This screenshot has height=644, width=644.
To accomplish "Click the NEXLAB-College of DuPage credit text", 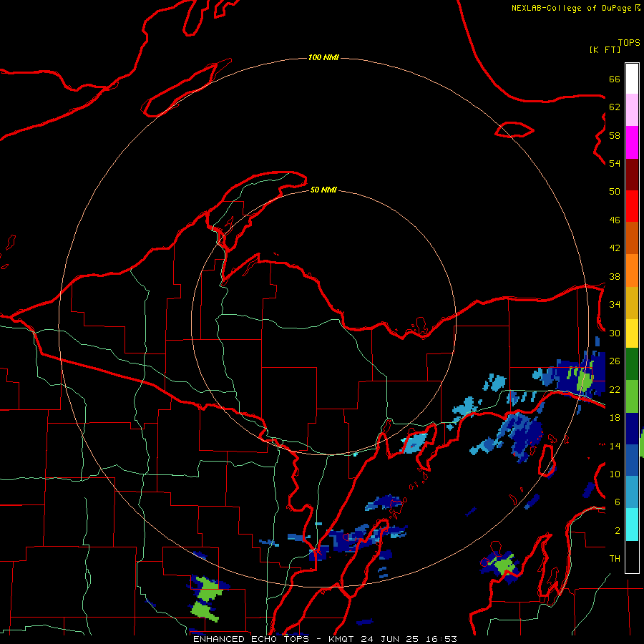I will click(x=571, y=8).
